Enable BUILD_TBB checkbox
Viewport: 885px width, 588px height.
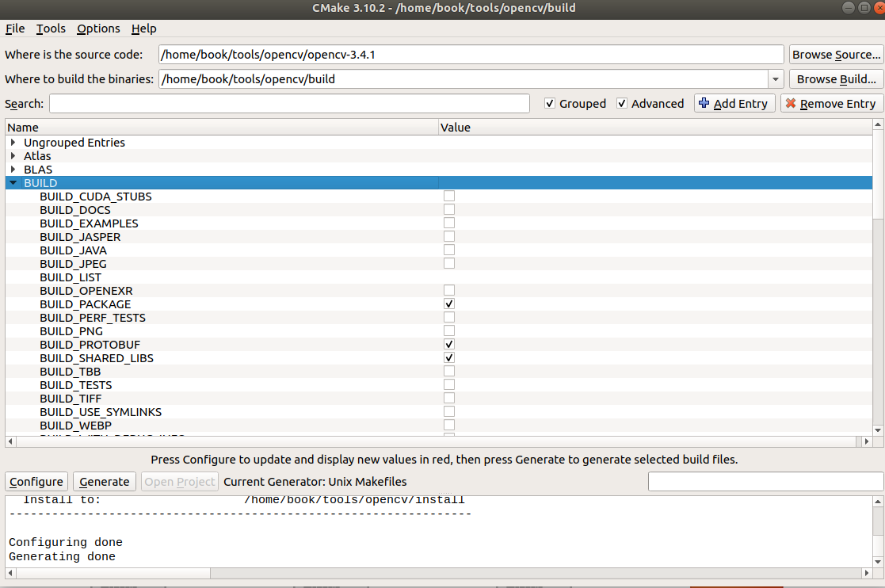449,372
